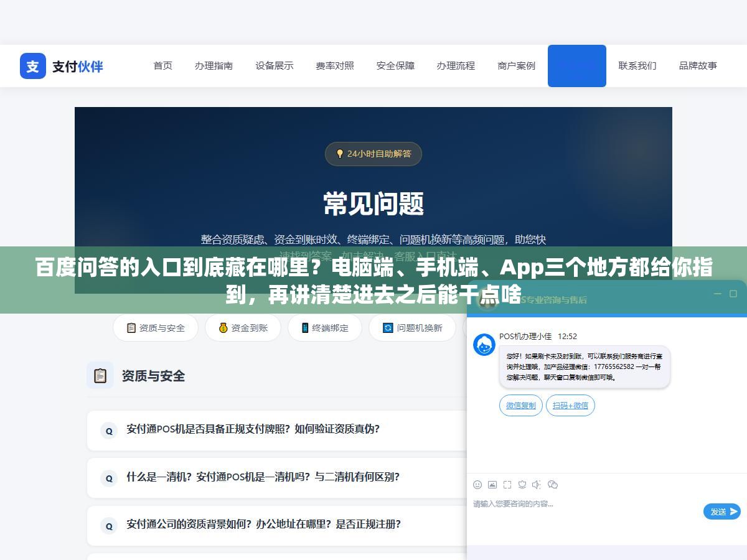Open the 品牌故事 nav item
Image resolution: width=747 pixels, height=560 pixels.
coord(698,65)
